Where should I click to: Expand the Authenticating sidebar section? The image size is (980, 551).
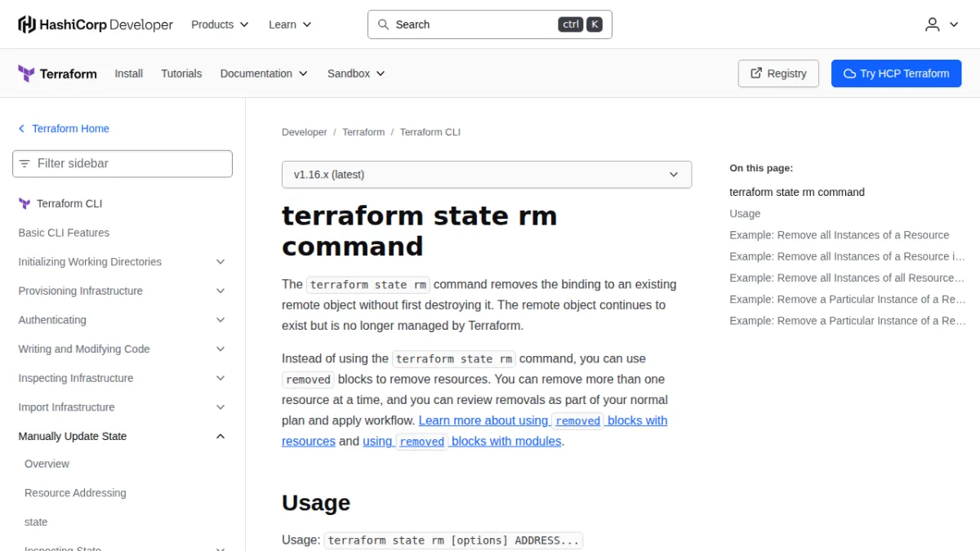[x=122, y=320]
